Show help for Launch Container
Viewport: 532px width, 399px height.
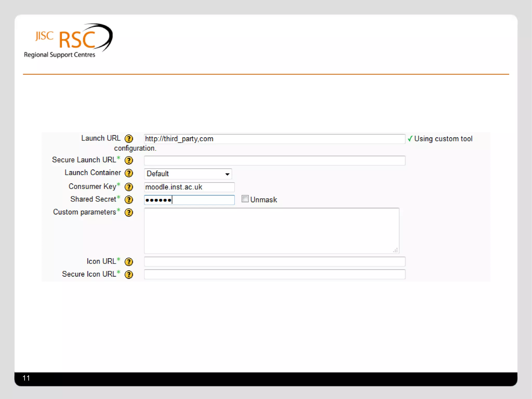pyautogui.click(x=129, y=173)
